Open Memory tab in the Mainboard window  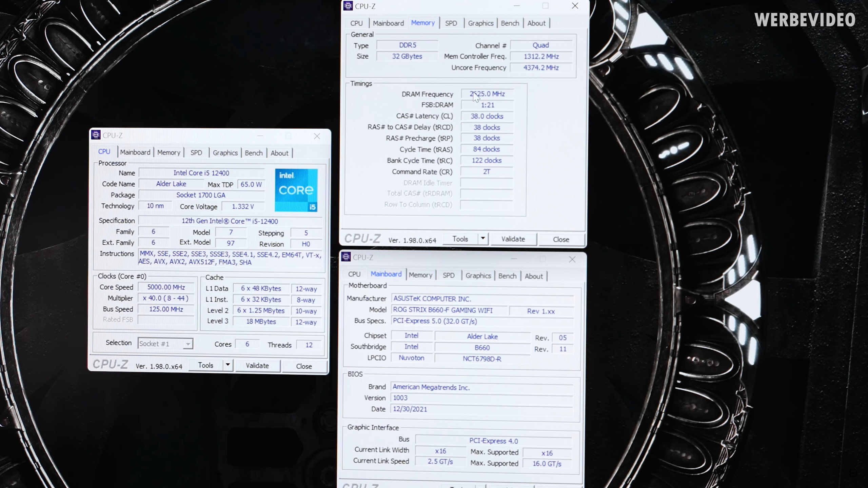420,275
